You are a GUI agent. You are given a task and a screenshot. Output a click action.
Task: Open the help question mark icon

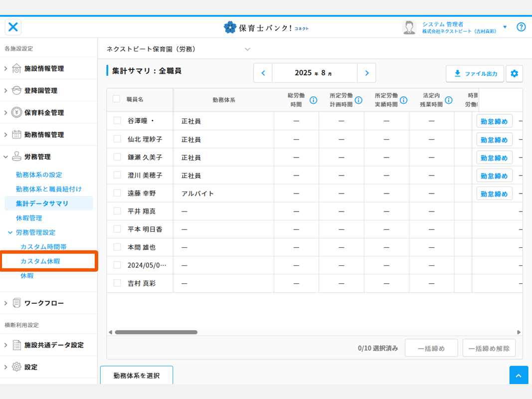click(521, 27)
